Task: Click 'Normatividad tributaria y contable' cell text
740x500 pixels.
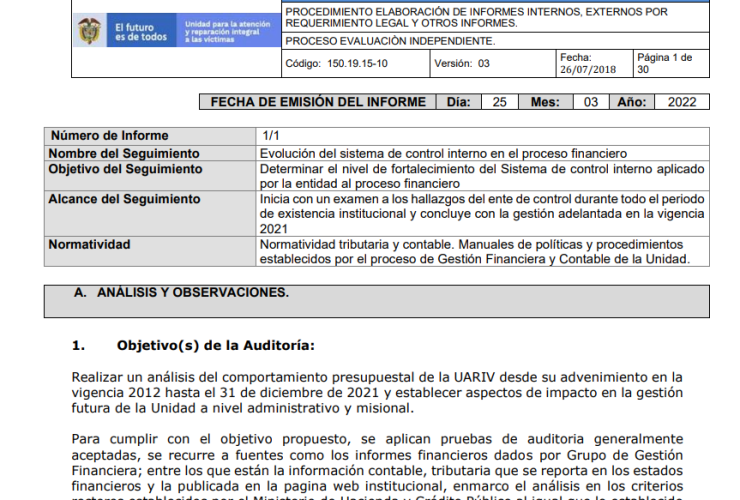Action: (x=475, y=252)
